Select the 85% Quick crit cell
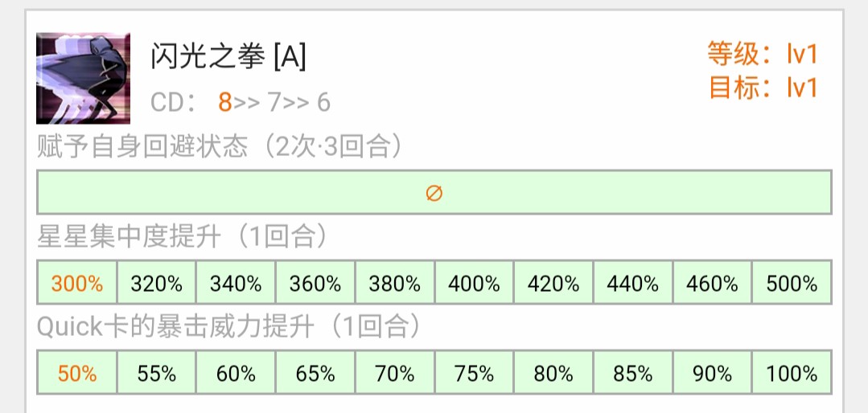Image resolution: width=868 pixels, height=413 pixels. pyautogui.click(x=633, y=374)
